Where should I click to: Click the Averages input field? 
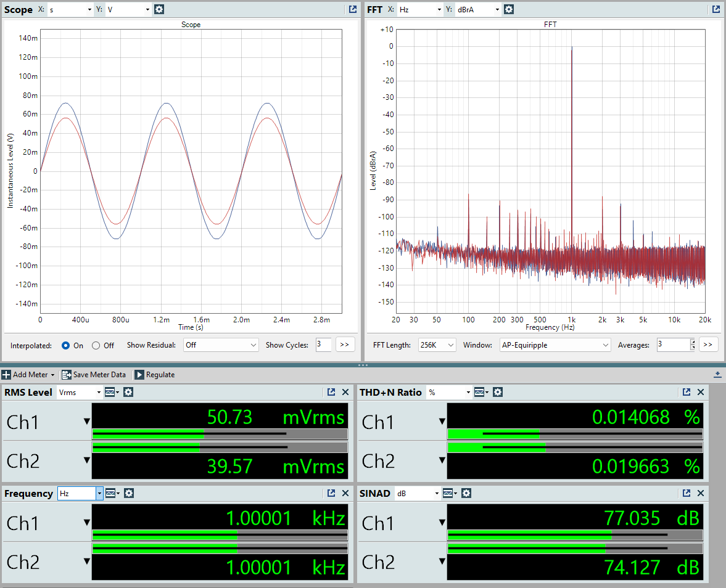(x=673, y=345)
